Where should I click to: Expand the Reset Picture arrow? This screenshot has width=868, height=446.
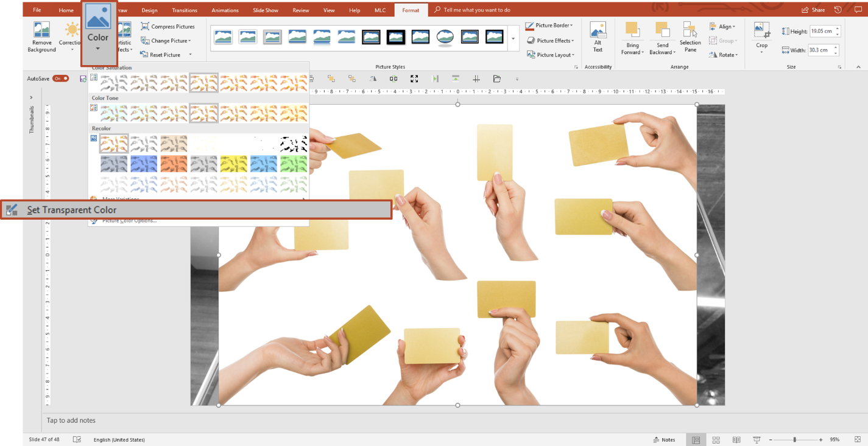190,55
